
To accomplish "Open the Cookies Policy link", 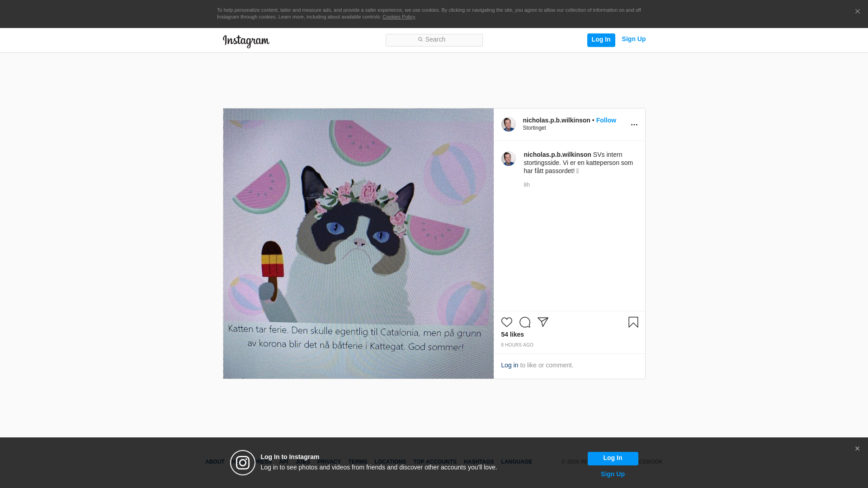I will click(x=399, y=17).
